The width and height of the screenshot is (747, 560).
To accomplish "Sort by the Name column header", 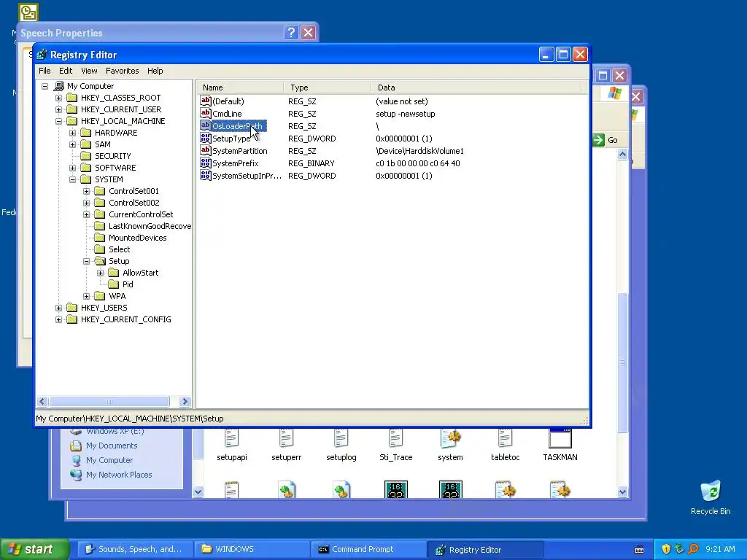I will coord(240,87).
